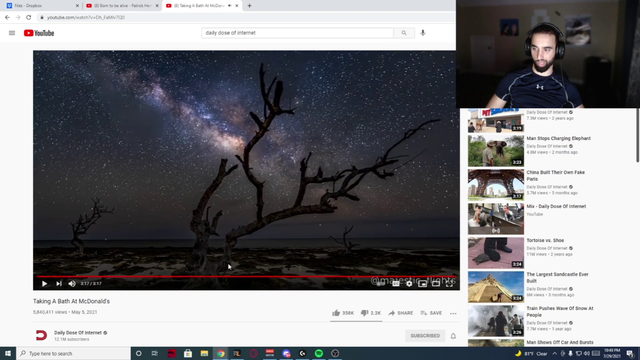Toggle theater mode
This screenshot has height=360, width=640.
click(436, 284)
